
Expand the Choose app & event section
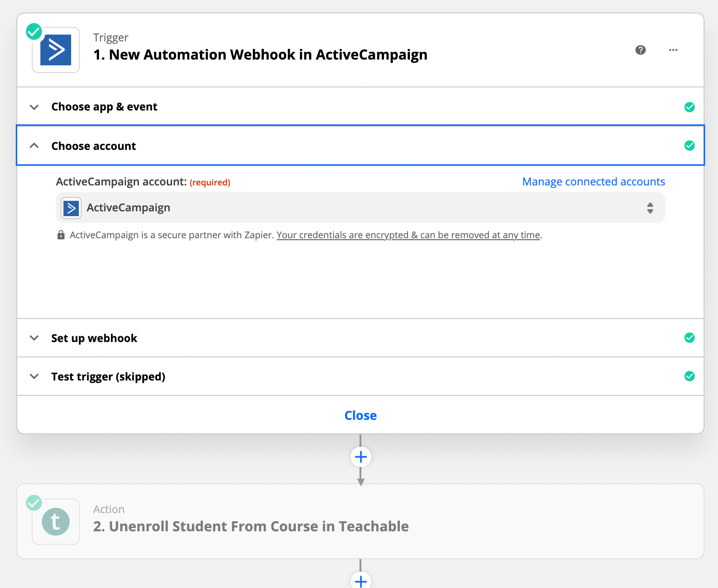[x=360, y=107]
